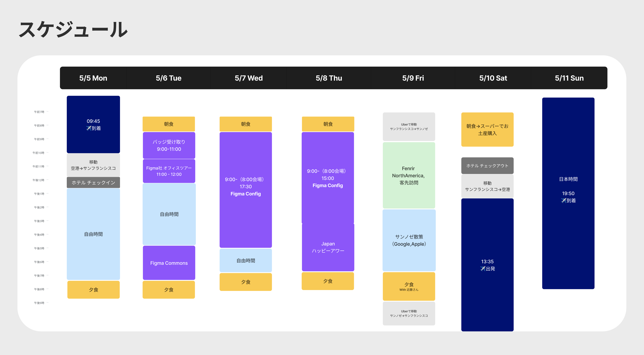Click the airplane icon beside 19:50 arrival

pyautogui.click(x=563, y=201)
